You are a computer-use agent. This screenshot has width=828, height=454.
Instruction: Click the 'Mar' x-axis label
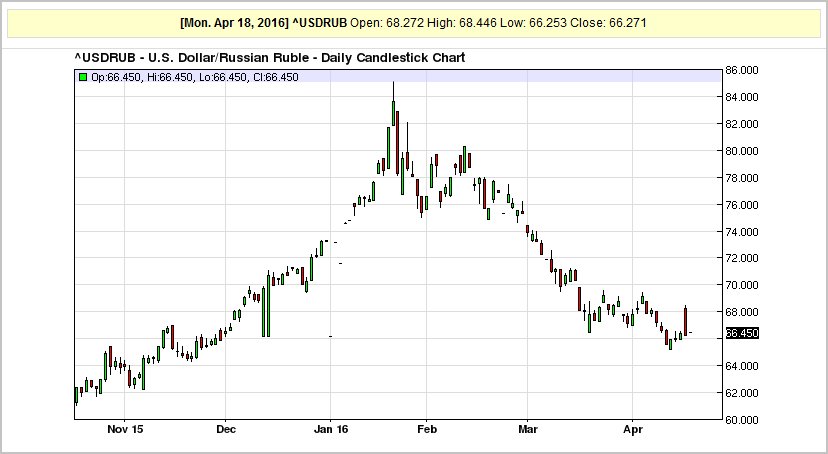[528, 429]
